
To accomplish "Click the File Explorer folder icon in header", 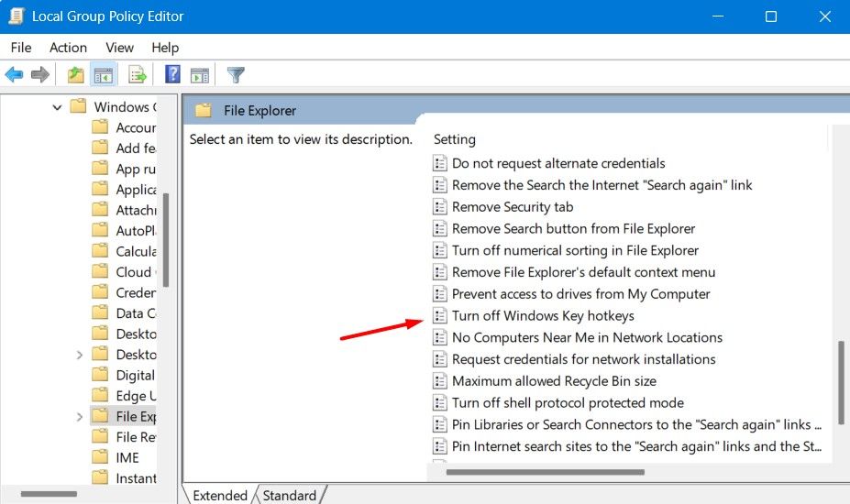I will (x=204, y=111).
